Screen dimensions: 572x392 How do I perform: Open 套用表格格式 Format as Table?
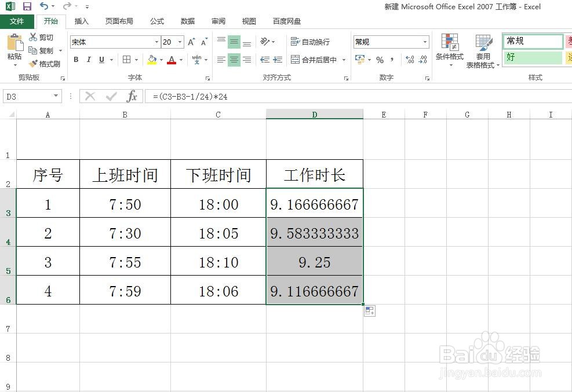(x=483, y=50)
